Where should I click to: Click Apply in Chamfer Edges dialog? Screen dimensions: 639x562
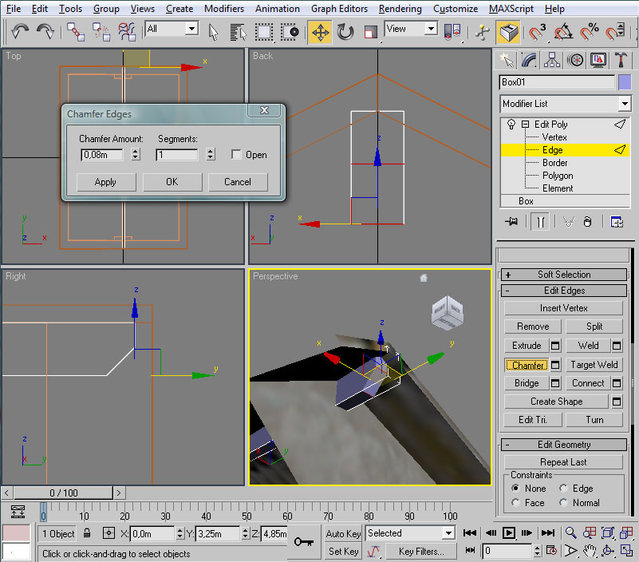coord(105,182)
